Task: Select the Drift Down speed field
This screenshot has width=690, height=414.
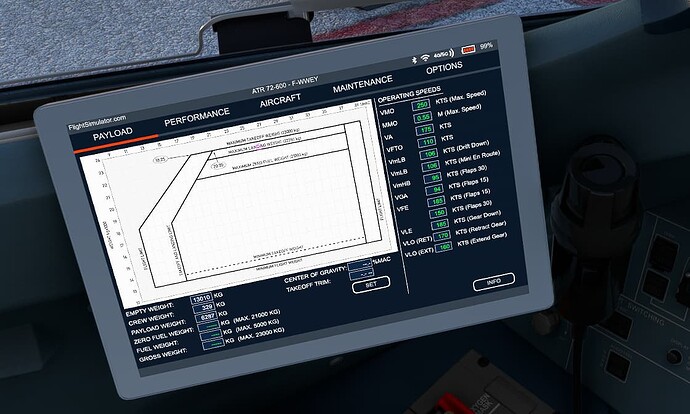Action: 429,154
